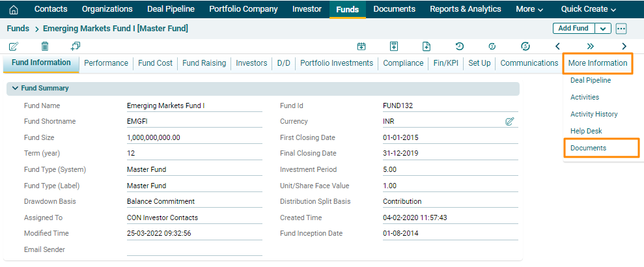Click the Home icon in navigation bar

point(14,9)
